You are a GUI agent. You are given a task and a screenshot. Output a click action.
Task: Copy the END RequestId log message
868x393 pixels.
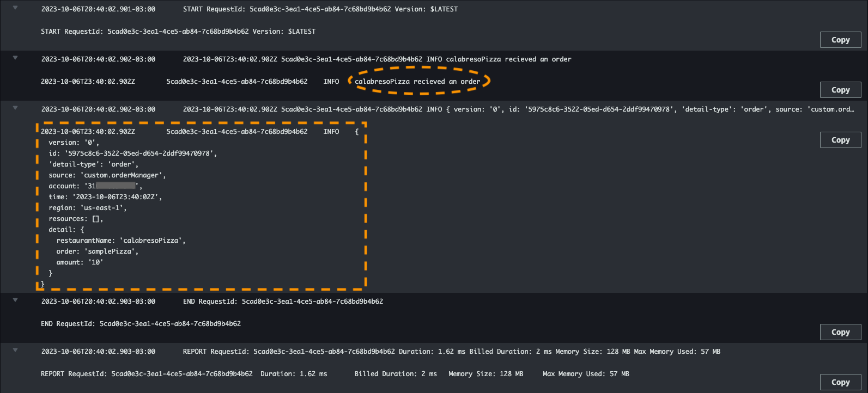840,332
